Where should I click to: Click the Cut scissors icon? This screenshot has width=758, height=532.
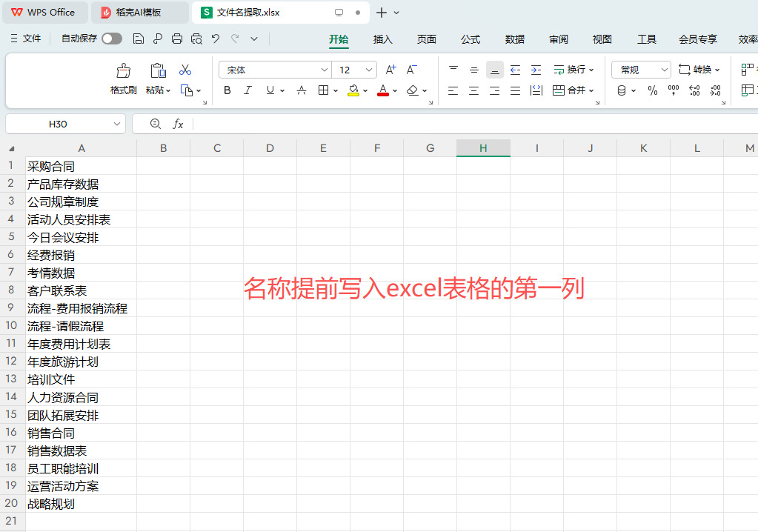pos(185,70)
